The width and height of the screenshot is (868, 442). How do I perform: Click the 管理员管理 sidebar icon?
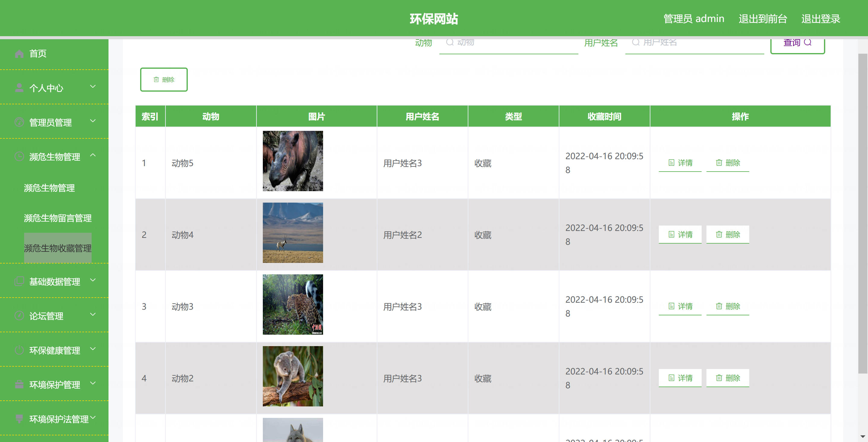pos(19,122)
